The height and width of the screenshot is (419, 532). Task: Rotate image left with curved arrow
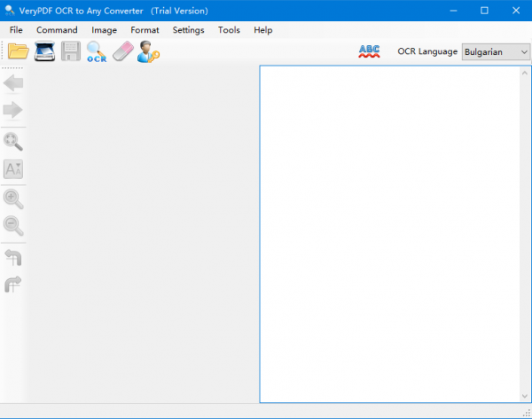point(13,257)
